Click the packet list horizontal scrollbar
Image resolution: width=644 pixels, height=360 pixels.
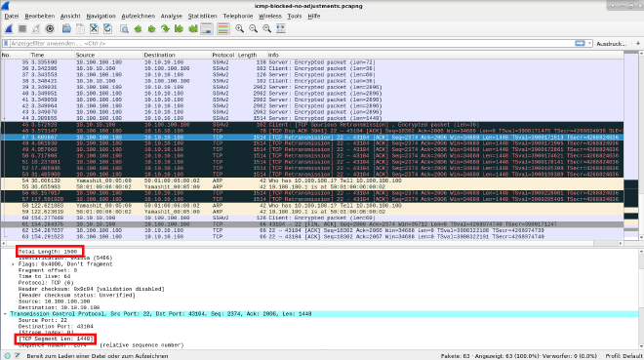coord(312,244)
